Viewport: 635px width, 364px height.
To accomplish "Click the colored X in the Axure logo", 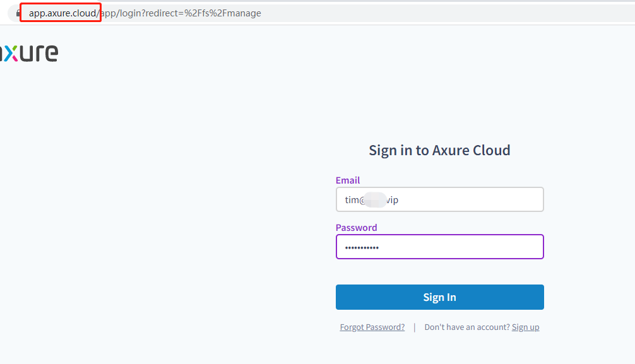I will coord(11,53).
